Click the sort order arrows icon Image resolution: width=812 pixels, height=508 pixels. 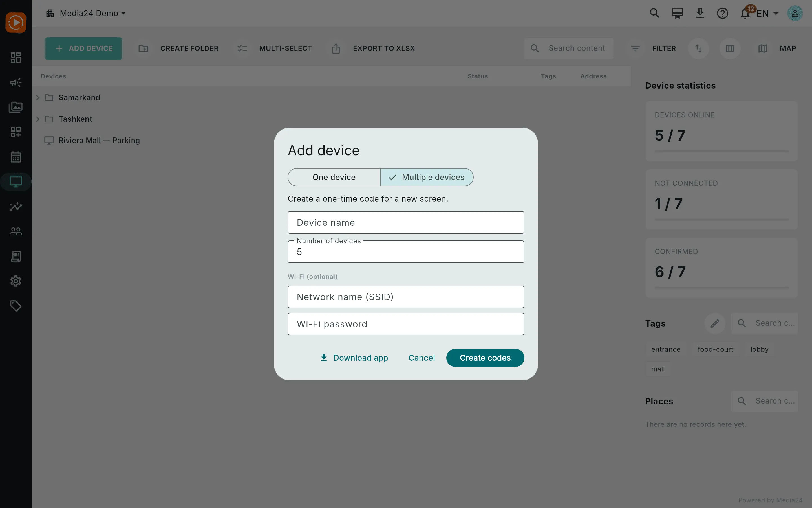coord(699,48)
